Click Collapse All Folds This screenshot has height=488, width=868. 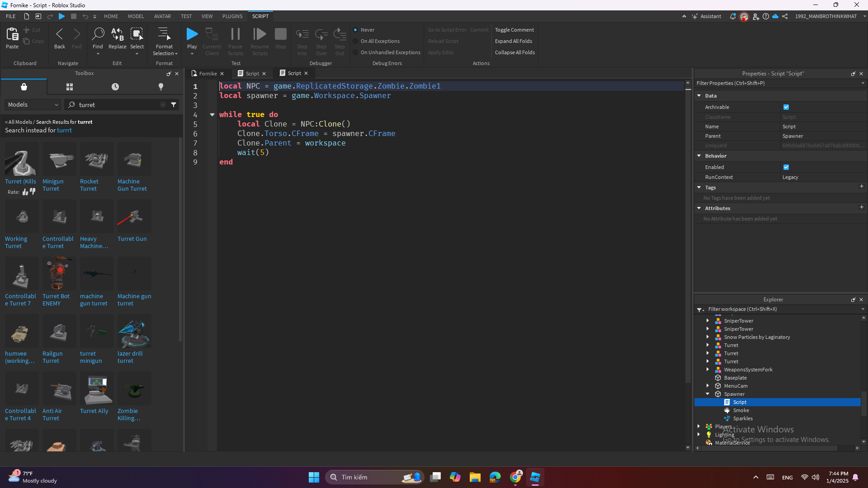point(514,52)
